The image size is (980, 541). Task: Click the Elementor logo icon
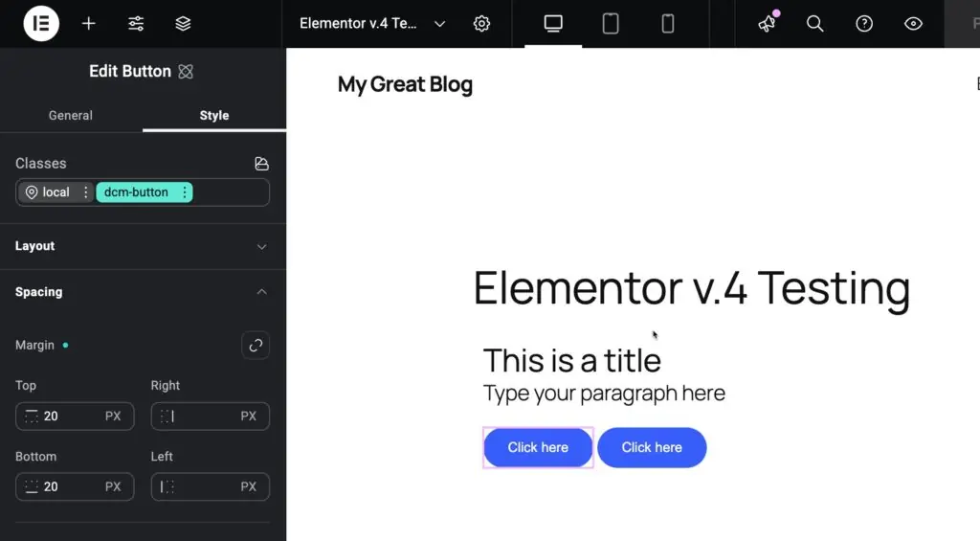pyautogui.click(x=41, y=24)
